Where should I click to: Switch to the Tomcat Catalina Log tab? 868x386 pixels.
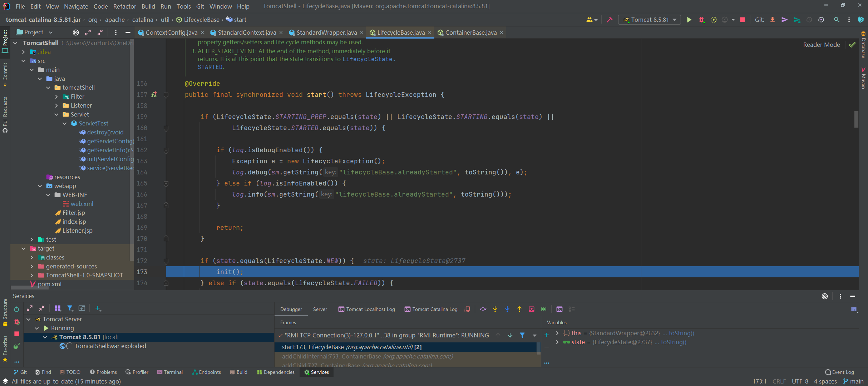click(431, 309)
